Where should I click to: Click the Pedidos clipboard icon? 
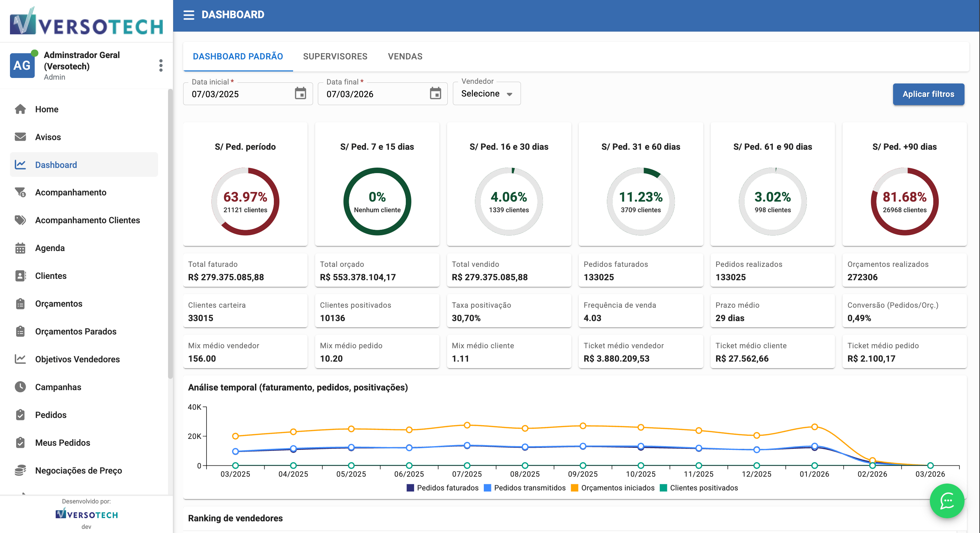pos(21,415)
